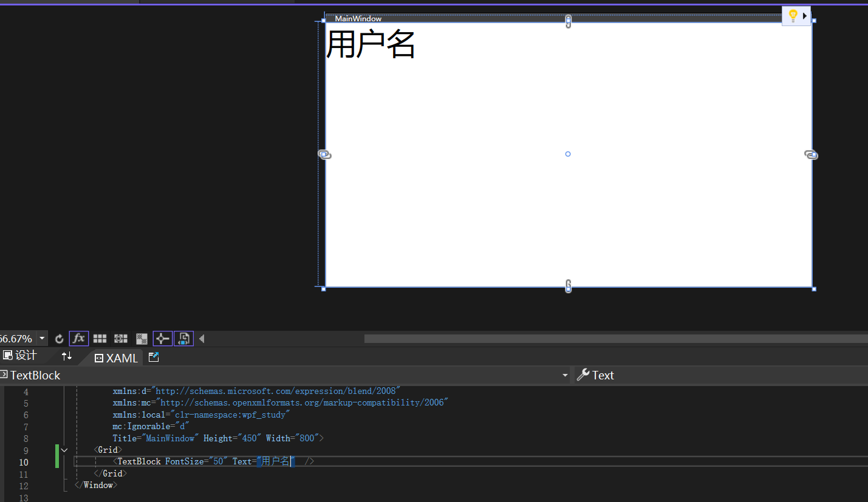Toggle the left margin chain link

tap(325, 155)
